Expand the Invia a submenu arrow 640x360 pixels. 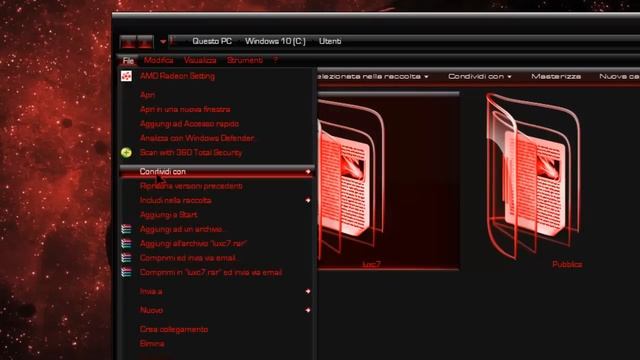click(308, 291)
